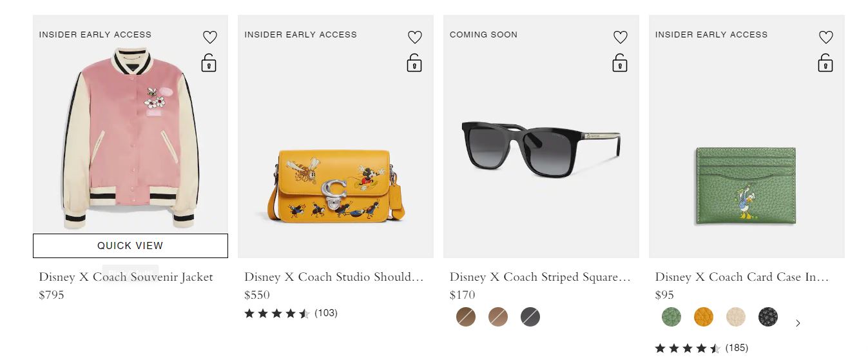
Task: Choose the black Card Case swatch
Action: [768, 317]
